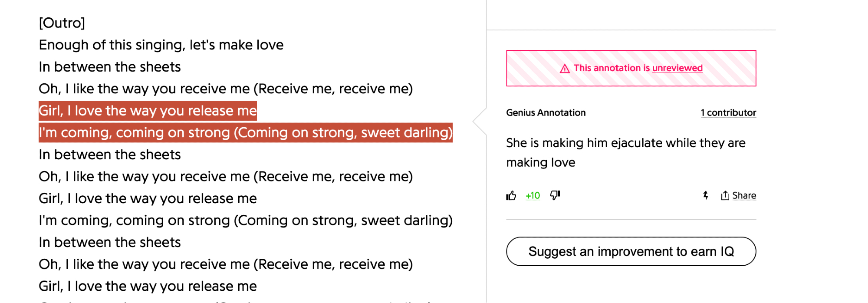Click the Genius Annotation label

tap(546, 113)
